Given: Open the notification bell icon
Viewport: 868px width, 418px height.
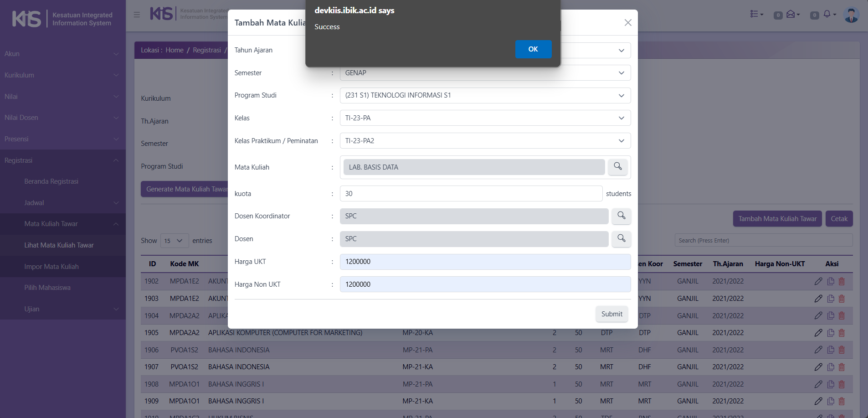Looking at the screenshot, I should click(827, 15).
